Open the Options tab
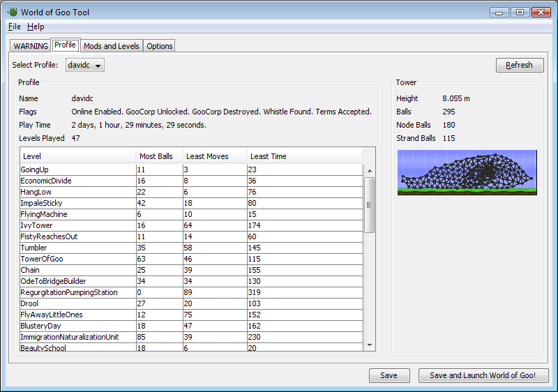The width and height of the screenshot is (558, 392). [x=160, y=46]
